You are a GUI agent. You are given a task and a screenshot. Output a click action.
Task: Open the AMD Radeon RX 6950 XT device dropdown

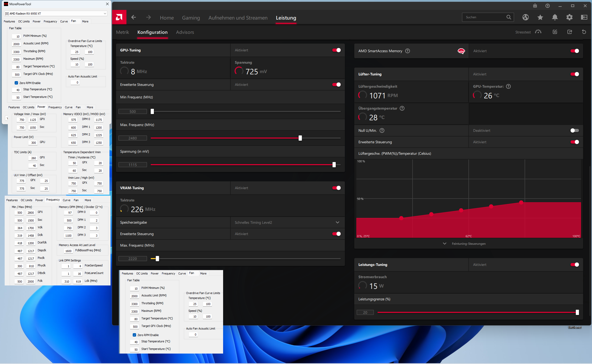click(56, 14)
